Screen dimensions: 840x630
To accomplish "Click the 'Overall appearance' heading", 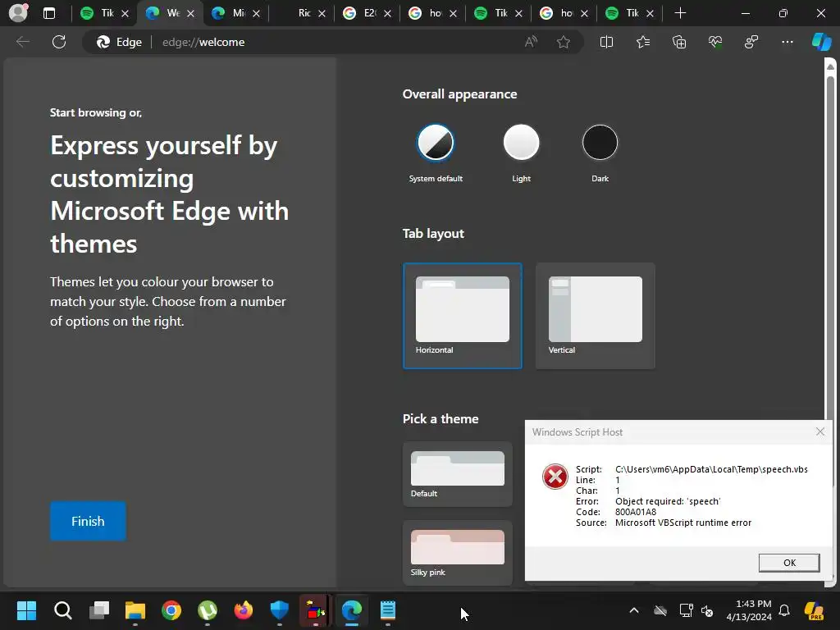I will (459, 94).
